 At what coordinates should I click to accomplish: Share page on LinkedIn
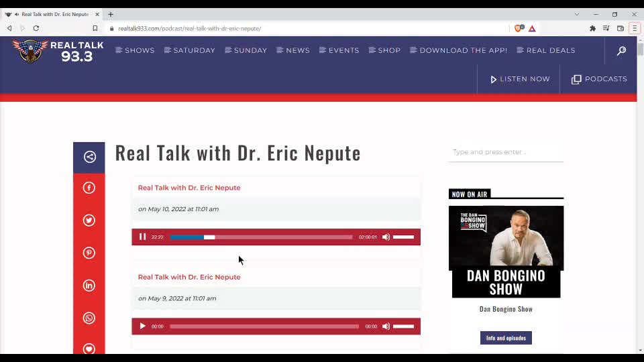[89, 286]
